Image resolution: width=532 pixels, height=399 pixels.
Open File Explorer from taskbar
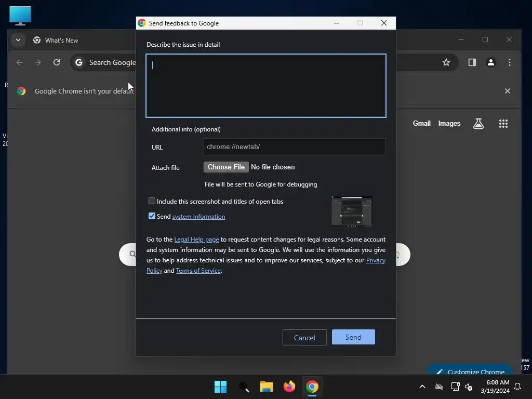pyautogui.click(x=267, y=387)
